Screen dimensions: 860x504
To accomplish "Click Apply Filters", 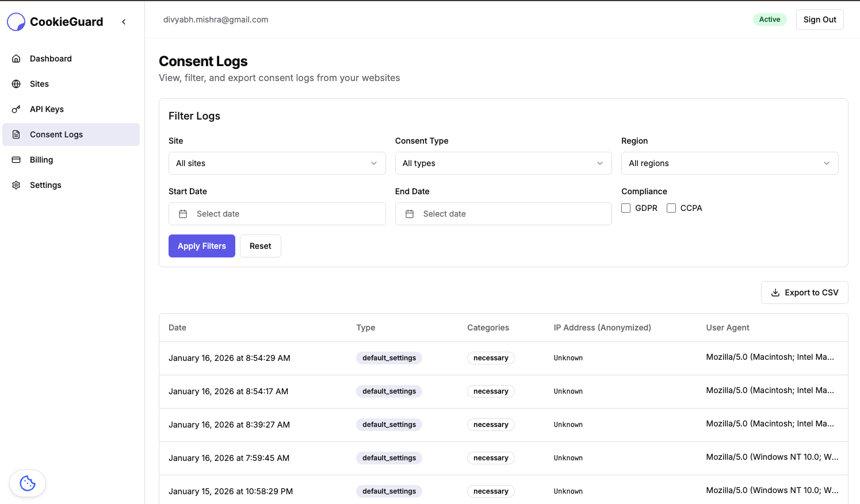I will (201, 245).
